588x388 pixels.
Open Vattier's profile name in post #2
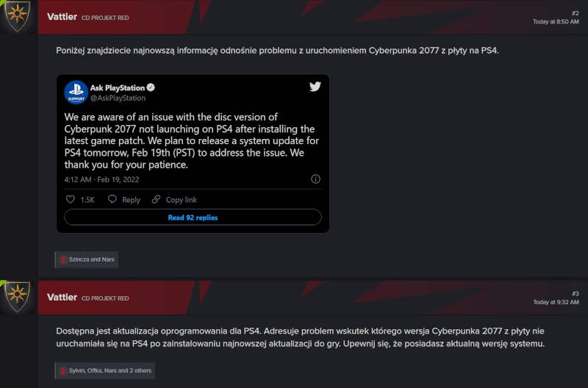click(62, 16)
